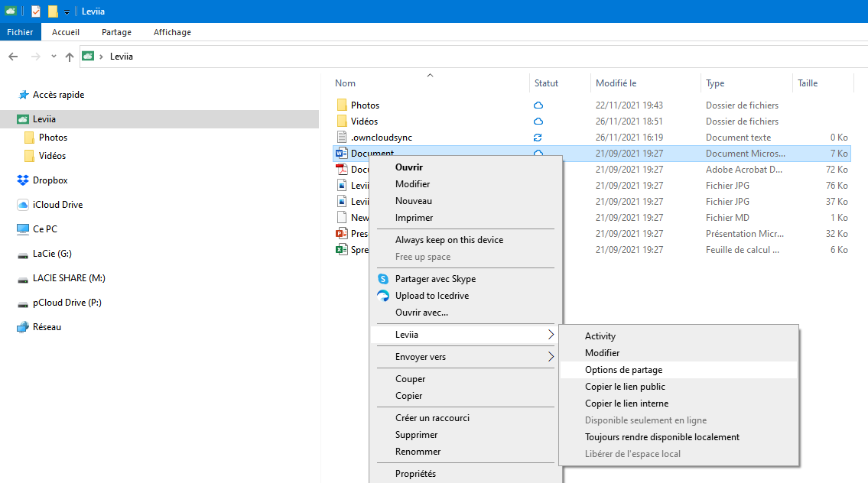Click the Properties checkmark icon in the quick access toolbar
Screen dimensions: 868x483
[36, 11]
